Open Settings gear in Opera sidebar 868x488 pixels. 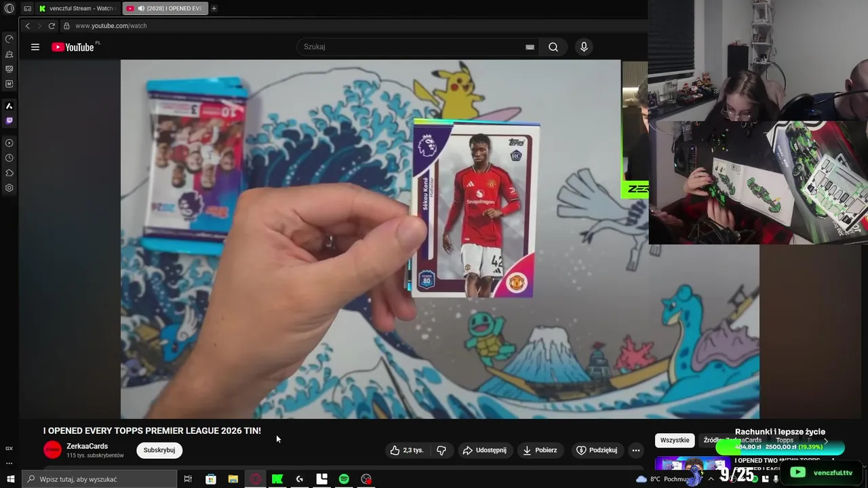(9, 188)
